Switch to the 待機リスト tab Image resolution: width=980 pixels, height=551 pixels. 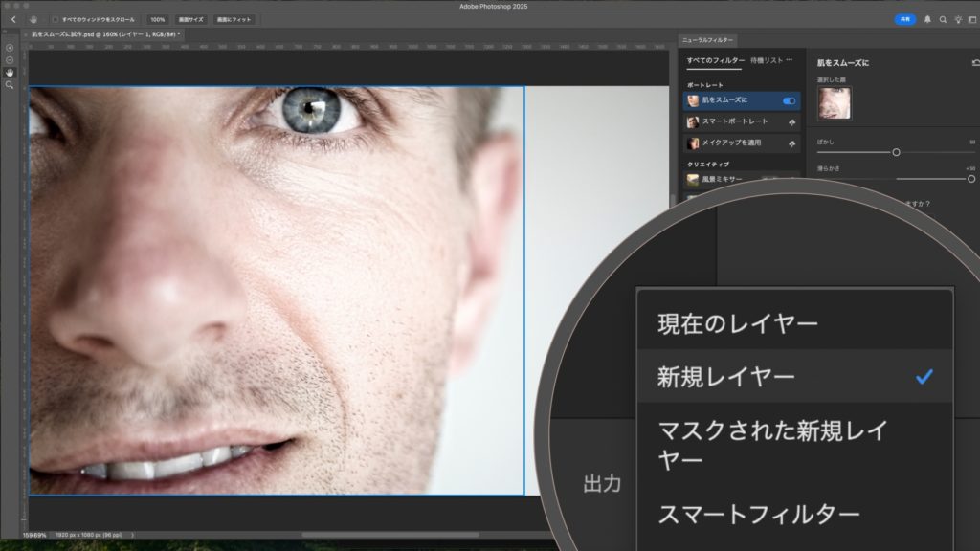click(768, 60)
